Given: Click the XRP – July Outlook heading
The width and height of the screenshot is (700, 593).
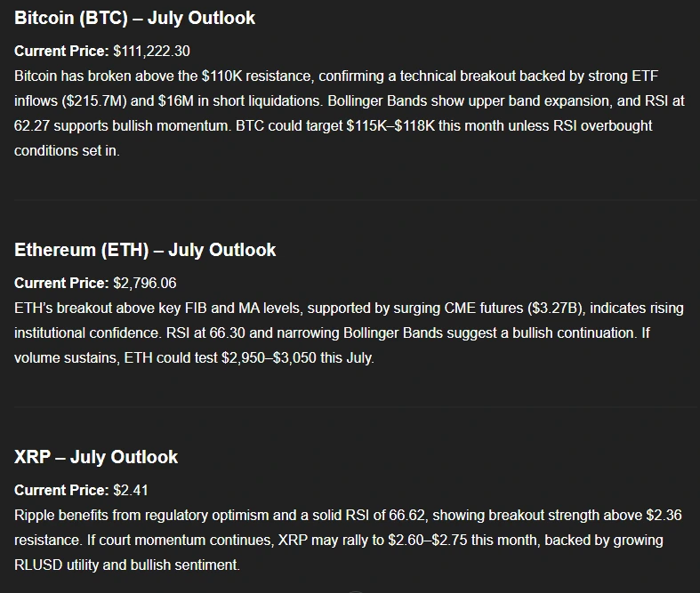Looking at the screenshot, I should tap(96, 457).
